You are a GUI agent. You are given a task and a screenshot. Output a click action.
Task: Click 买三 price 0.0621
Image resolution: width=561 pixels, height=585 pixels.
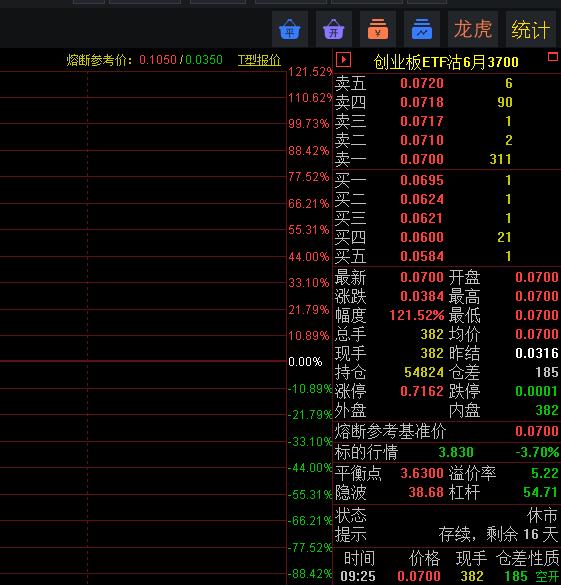[x=422, y=218]
